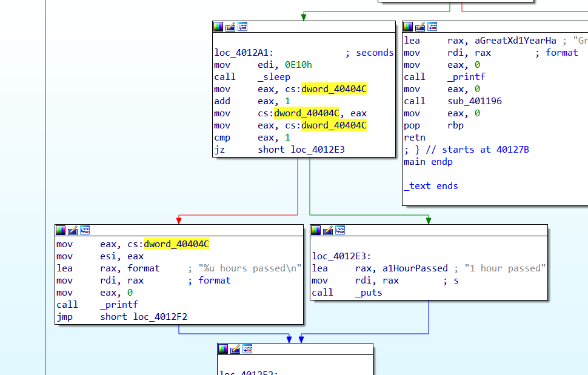Select the 'main endp' line

[x=428, y=162]
